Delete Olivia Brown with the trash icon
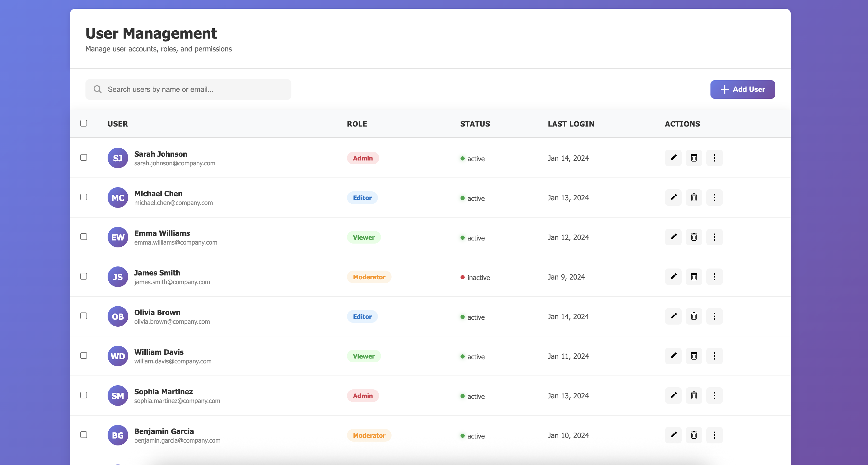This screenshot has height=465, width=868. coord(694,316)
